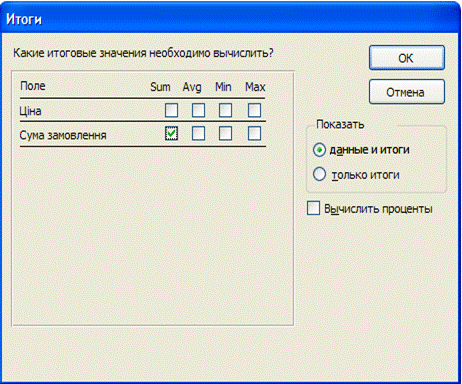
Task: Select данные и итоги radio option
Action: tap(319, 150)
